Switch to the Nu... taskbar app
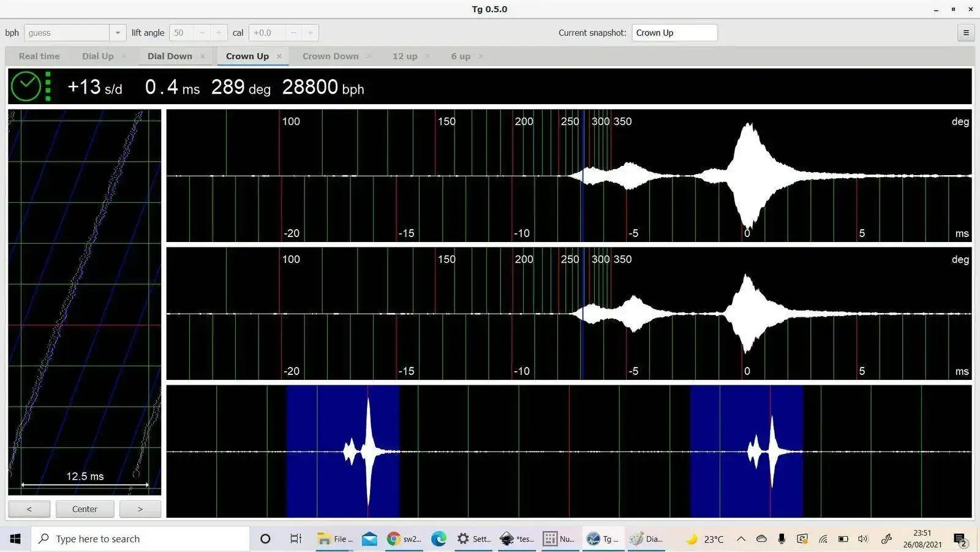Viewport: 980px width, 552px height. pyautogui.click(x=559, y=539)
